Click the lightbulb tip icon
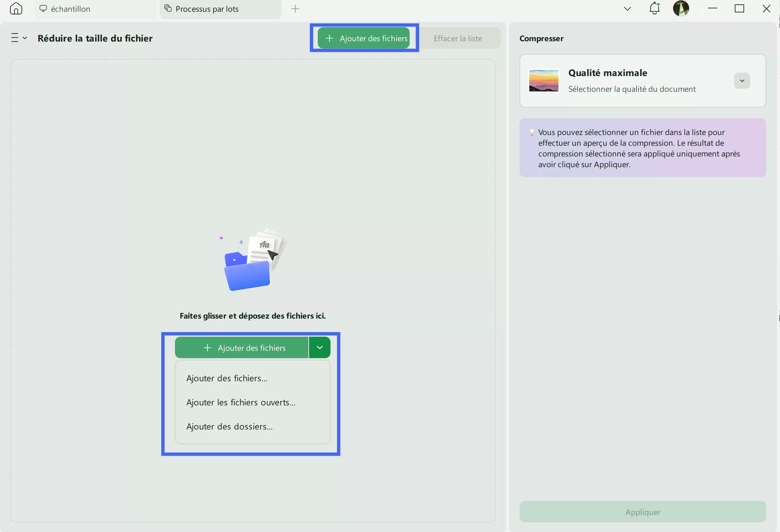 [532, 132]
